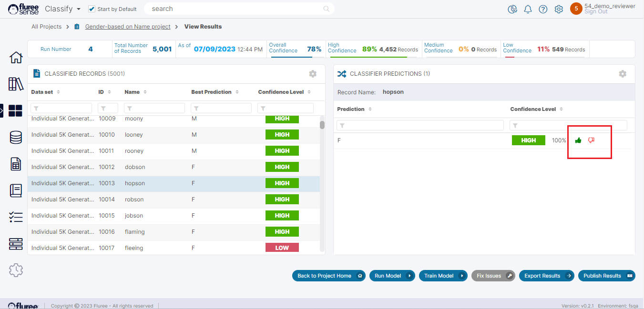Open Gender-based on Name project breadcrumb link
Screen dimensions: 644x309
click(127, 27)
